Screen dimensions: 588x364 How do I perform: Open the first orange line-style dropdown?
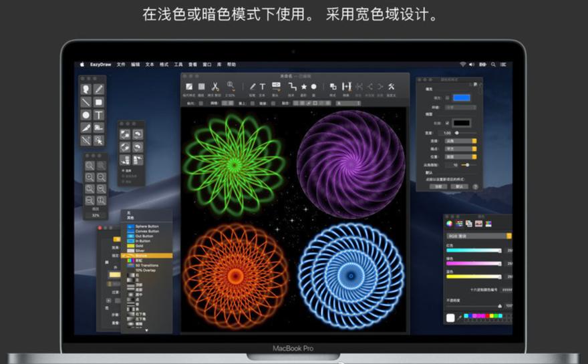[x=474, y=141]
